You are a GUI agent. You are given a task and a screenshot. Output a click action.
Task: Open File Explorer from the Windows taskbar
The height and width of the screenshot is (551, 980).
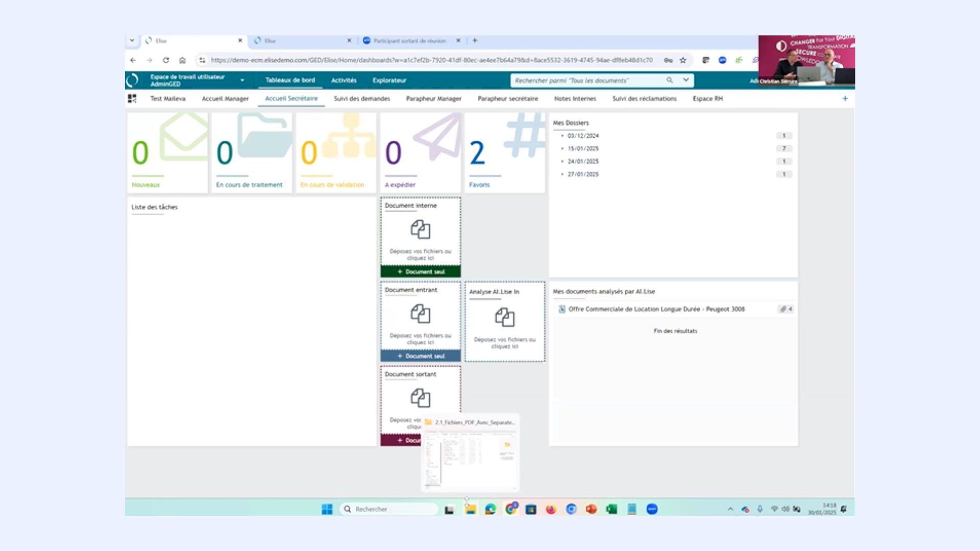pyautogui.click(x=470, y=509)
